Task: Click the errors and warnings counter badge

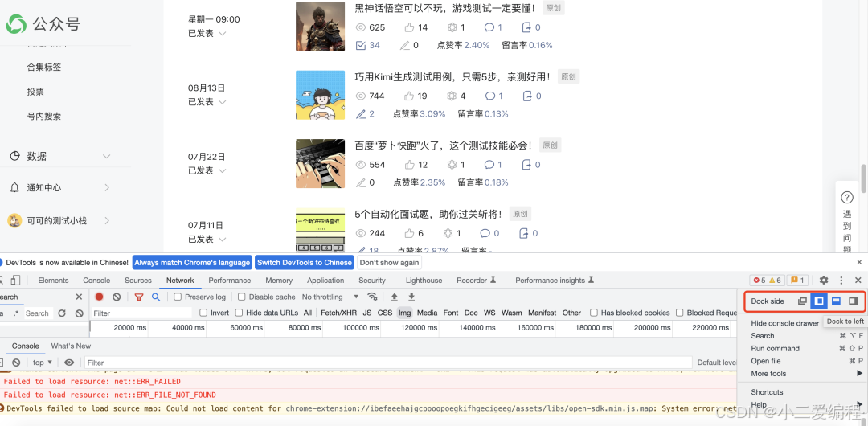Action: [767, 281]
